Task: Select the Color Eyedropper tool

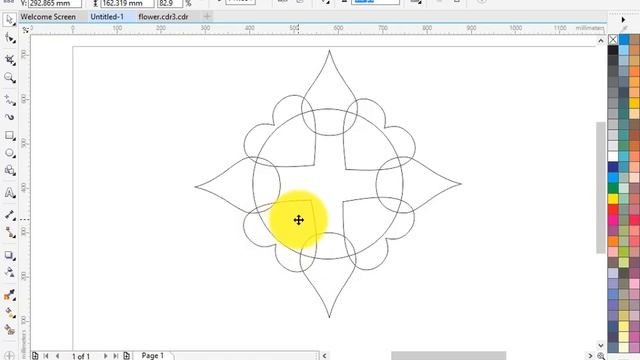Action: pos(9,294)
